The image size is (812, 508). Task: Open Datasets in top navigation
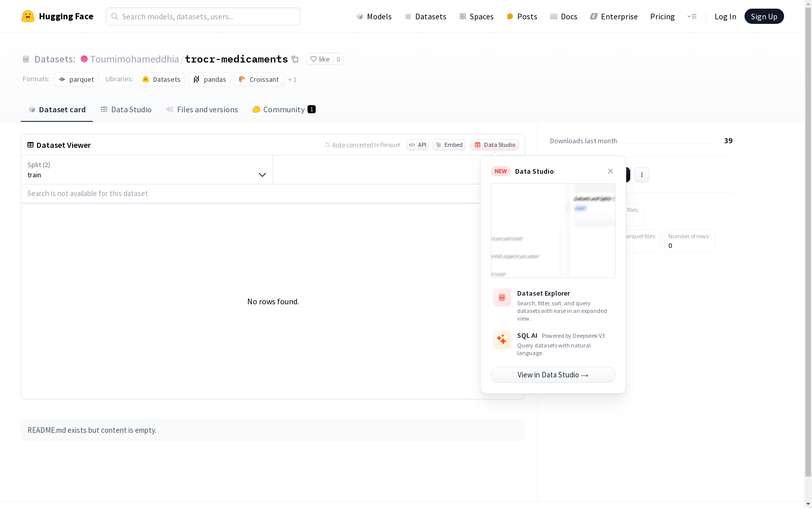click(425, 16)
